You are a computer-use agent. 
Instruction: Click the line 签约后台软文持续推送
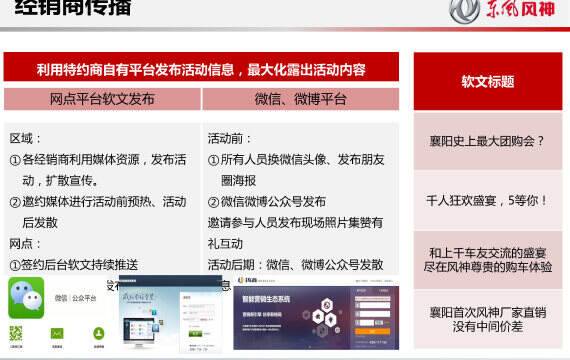tap(74, 265)
